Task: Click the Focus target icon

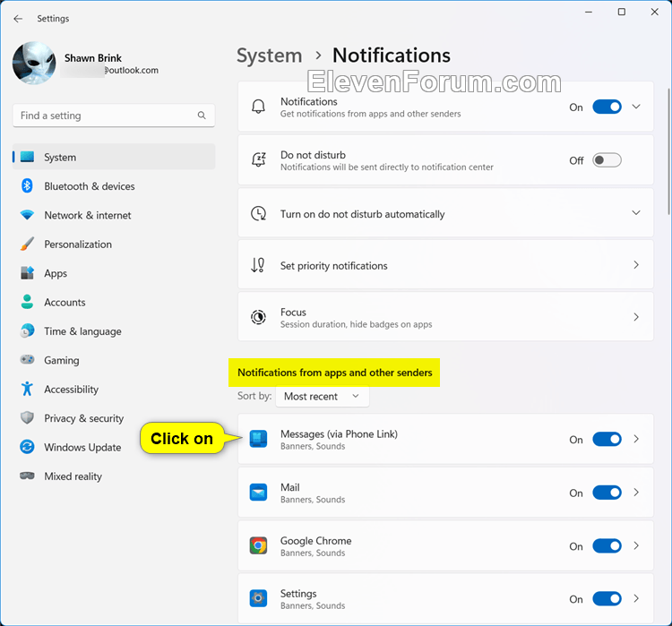Action: [x=258, y=317]
